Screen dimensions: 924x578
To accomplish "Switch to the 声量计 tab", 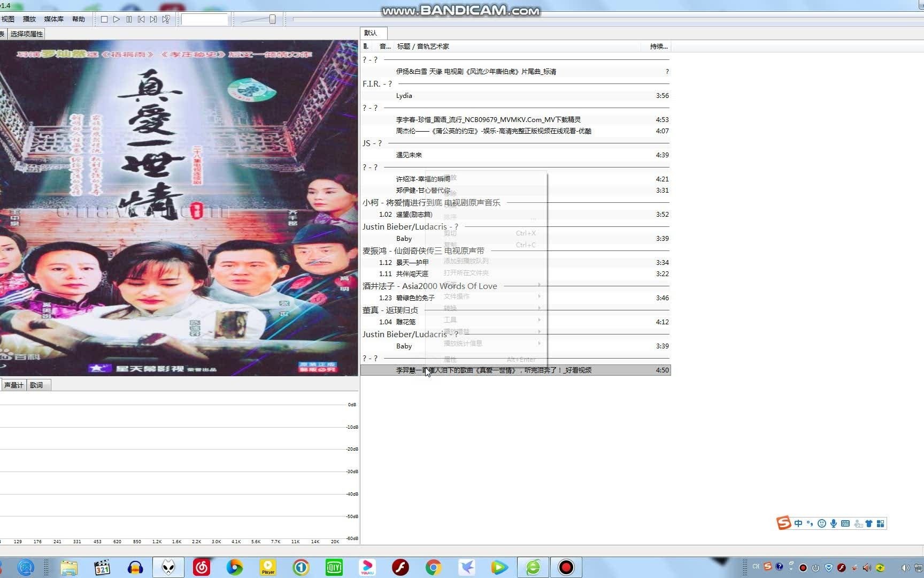I will point(13,385).
